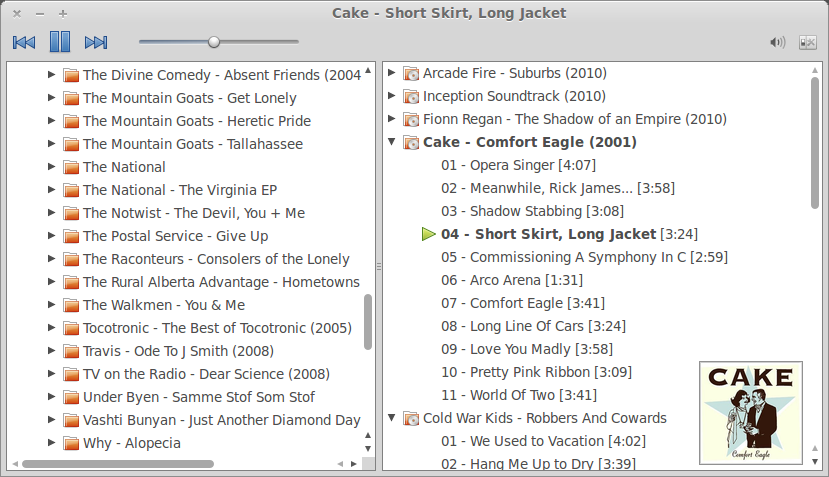Viewport: 829px width, 477px height.
Task: Click the Cake - Comfort Eagle (2001) title
Action: coord(530,142)
